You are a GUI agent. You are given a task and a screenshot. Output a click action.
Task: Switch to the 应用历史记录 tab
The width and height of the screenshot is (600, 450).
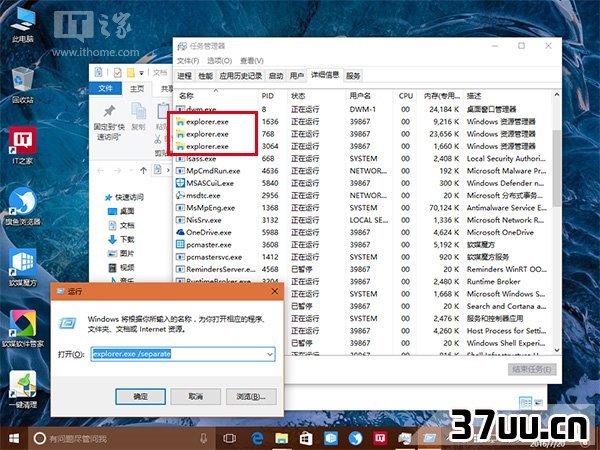[x=241, y=76]
